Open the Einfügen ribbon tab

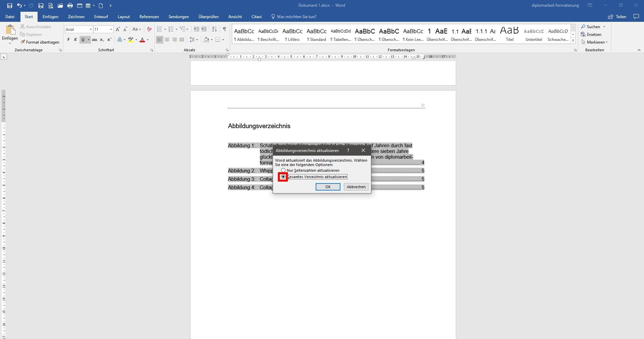[x=50, y=17]
